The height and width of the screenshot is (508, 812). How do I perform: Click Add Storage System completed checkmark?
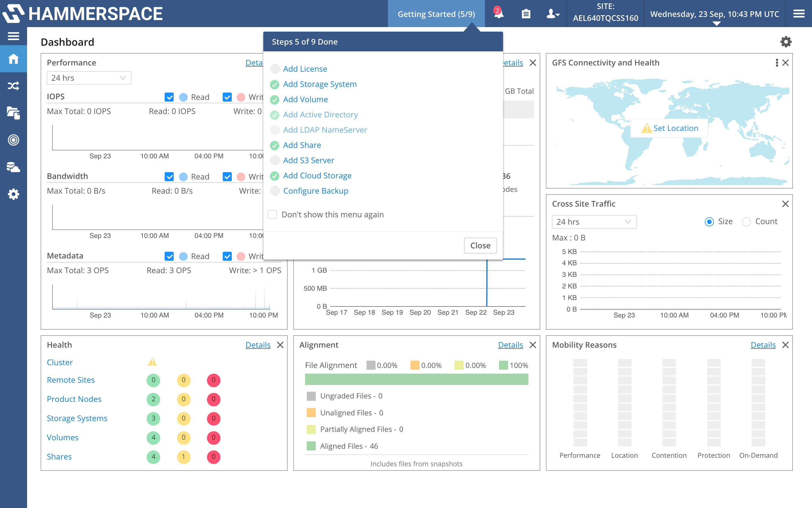275,84
